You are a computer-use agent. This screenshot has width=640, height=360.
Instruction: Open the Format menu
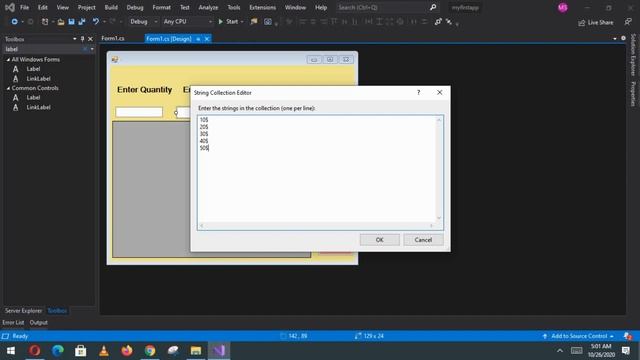[162, 7]
